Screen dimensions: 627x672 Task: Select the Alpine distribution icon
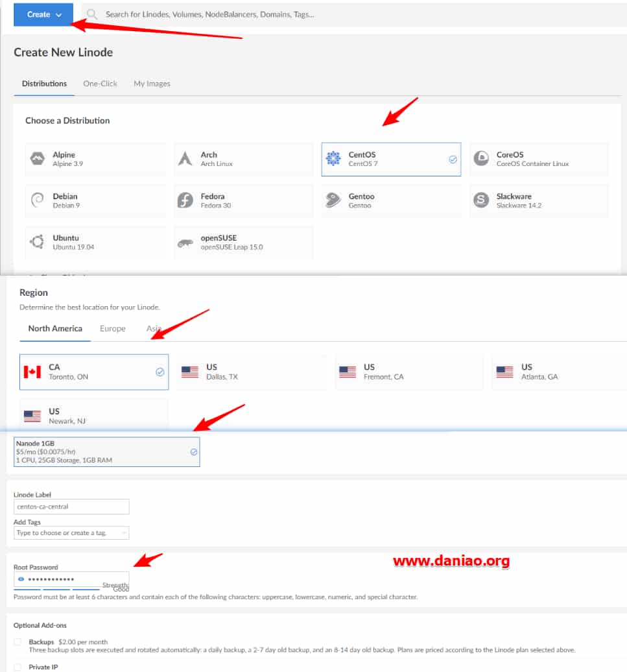tap(38, 158)
